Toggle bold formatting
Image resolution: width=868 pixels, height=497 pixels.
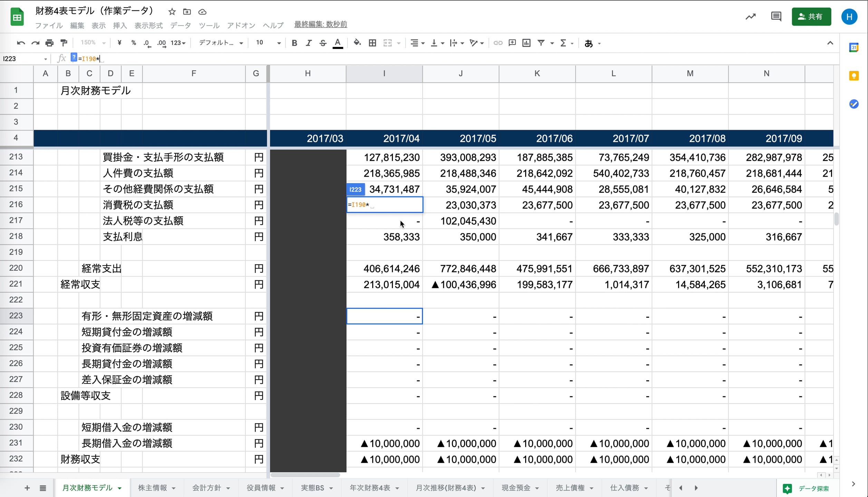[x=294, y=43]
